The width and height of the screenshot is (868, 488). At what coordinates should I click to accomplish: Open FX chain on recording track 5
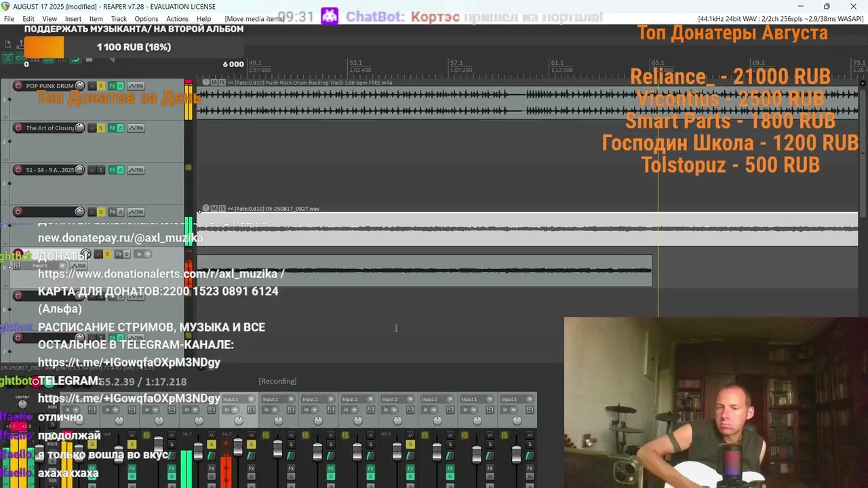tap(119, 254)
